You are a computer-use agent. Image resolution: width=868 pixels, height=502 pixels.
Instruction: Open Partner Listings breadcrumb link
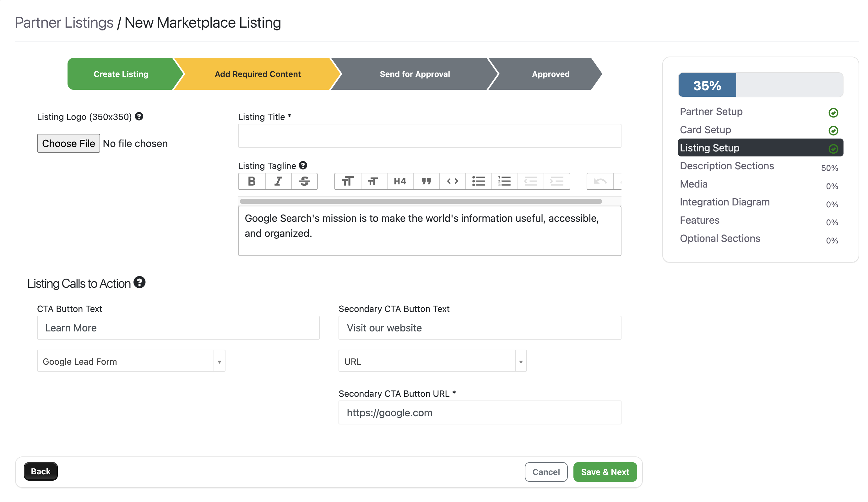64,23
